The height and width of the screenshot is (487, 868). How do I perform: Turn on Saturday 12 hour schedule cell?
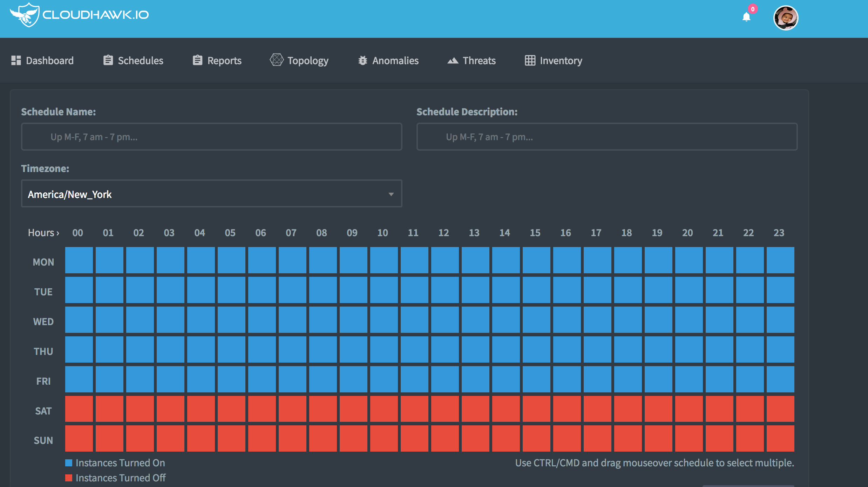click(443, 409)
